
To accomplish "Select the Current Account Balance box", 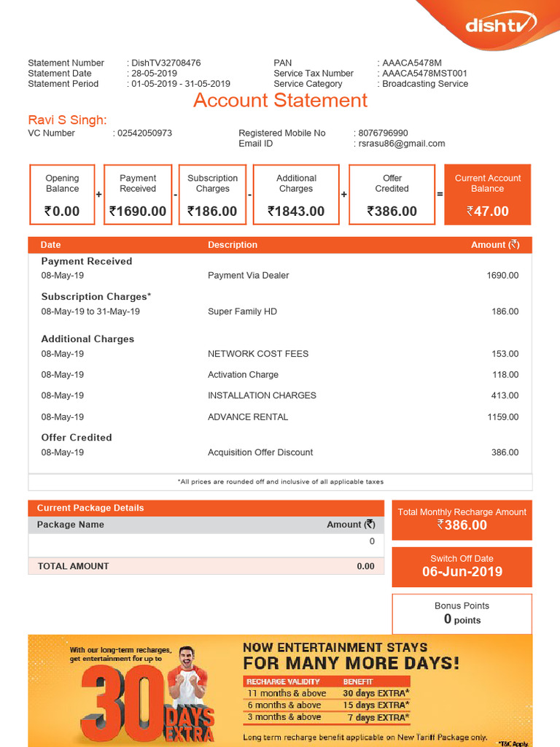I will tap(487, 194).
